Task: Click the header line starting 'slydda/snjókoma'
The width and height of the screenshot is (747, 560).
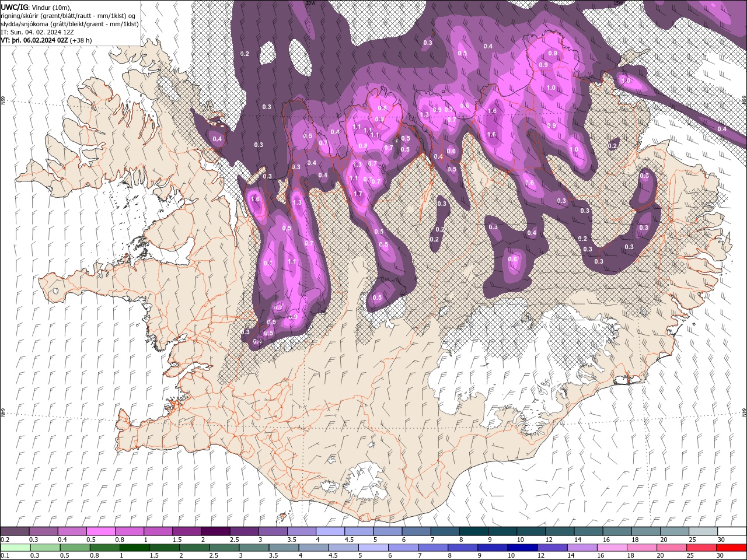Action: pos(69,24)
